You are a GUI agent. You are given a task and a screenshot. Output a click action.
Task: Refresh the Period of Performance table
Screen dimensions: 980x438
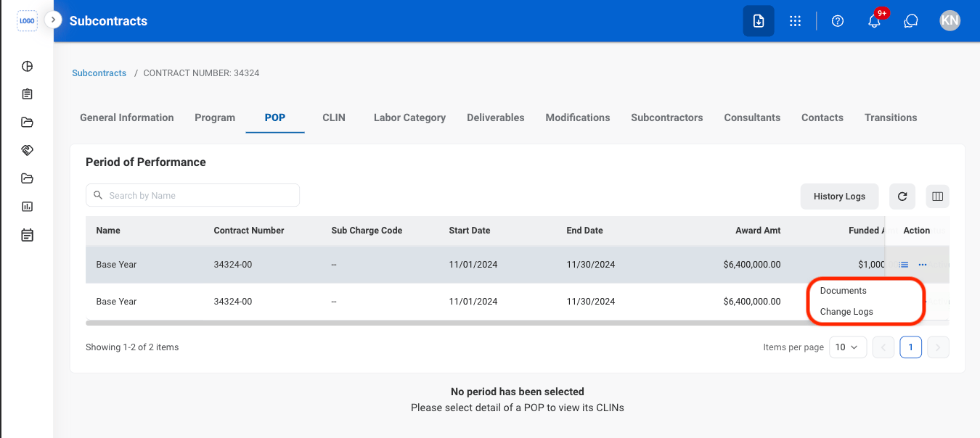click(x=902, y=197)
